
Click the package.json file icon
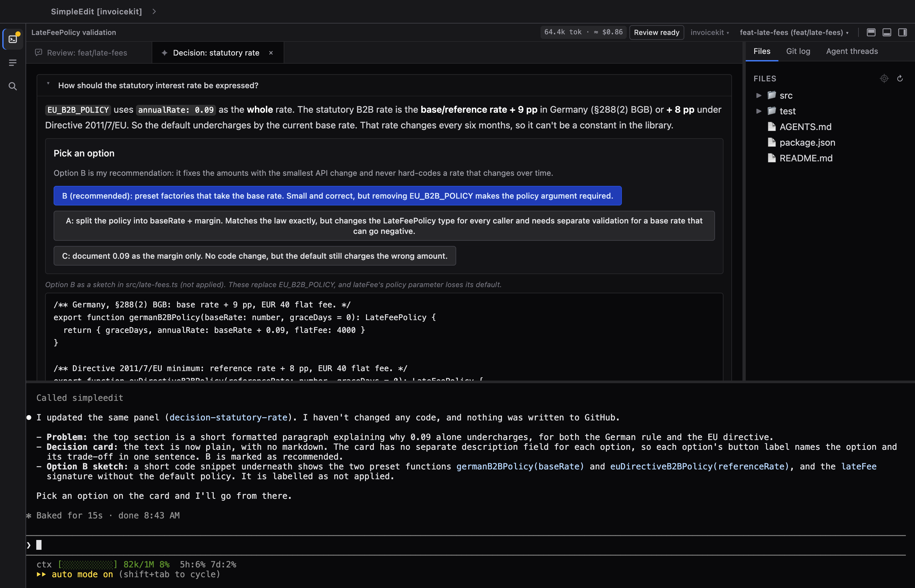coord(772,142)
